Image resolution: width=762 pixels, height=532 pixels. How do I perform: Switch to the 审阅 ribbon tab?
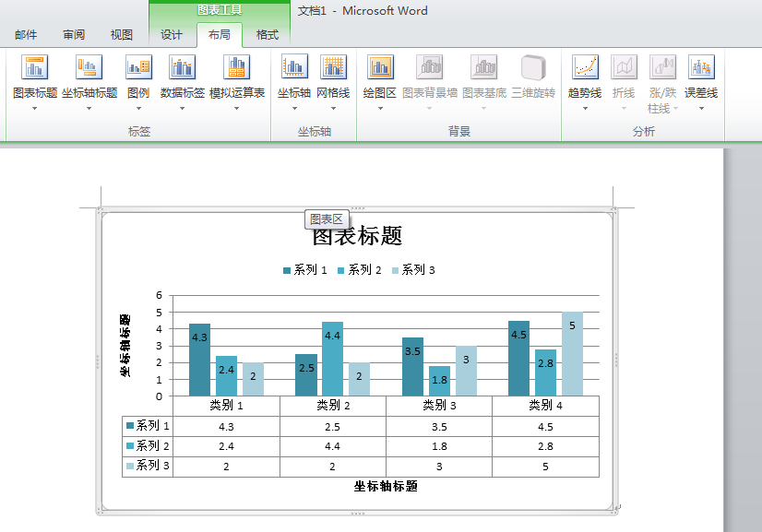(x=74, y=34)
